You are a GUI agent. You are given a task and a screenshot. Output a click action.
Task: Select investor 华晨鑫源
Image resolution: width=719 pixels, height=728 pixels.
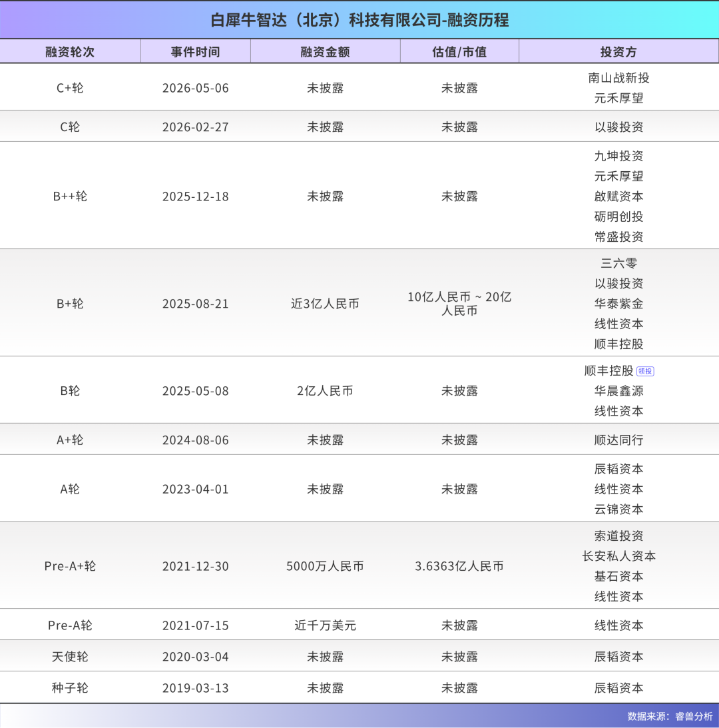click(x=618, y=391)
